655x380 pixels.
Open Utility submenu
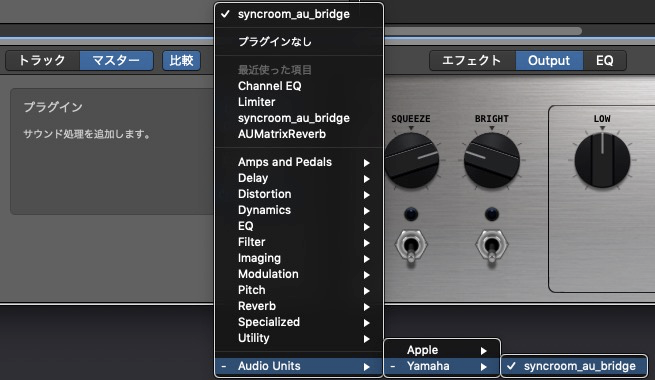[299, 338]
